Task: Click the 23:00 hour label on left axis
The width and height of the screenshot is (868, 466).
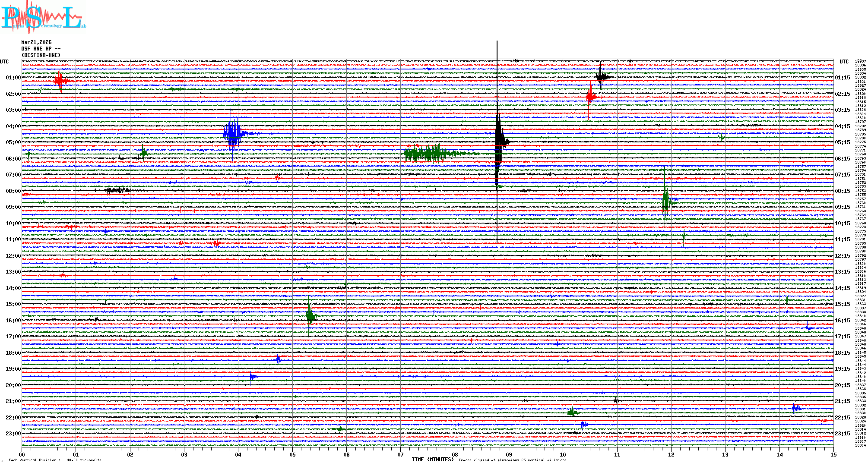Action: pyautogui.click(x=13, y=434)
